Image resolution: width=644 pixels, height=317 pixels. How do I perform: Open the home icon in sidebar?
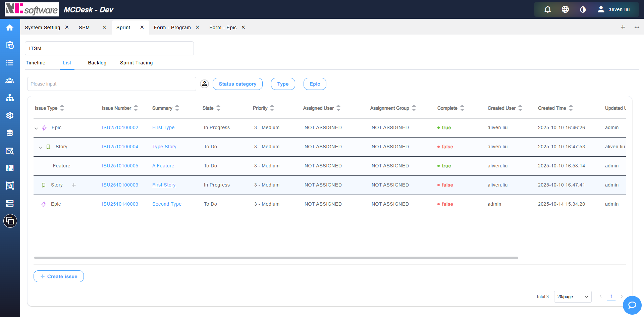10,28
